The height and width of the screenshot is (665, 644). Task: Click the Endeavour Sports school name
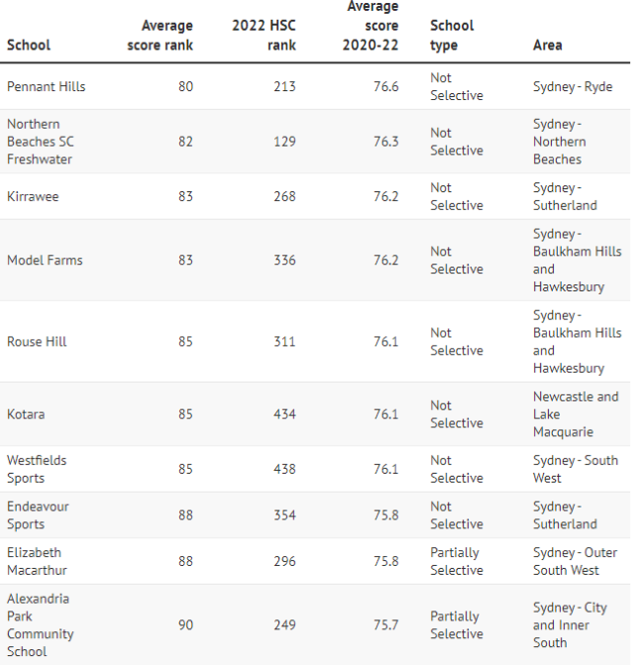click(x=38, y=515)
